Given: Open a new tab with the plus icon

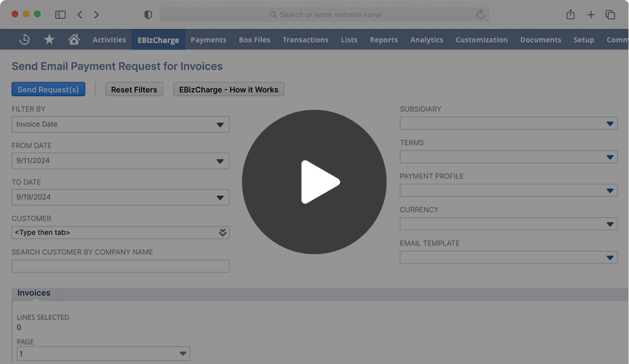Looking at the screenshot, I should point(591,14).
